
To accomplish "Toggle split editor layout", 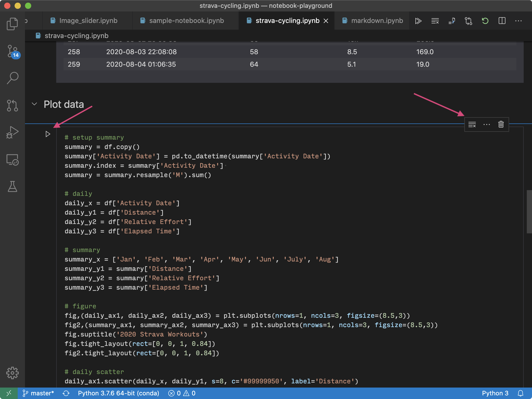I will pyautogui.click(x=502, y=21).
